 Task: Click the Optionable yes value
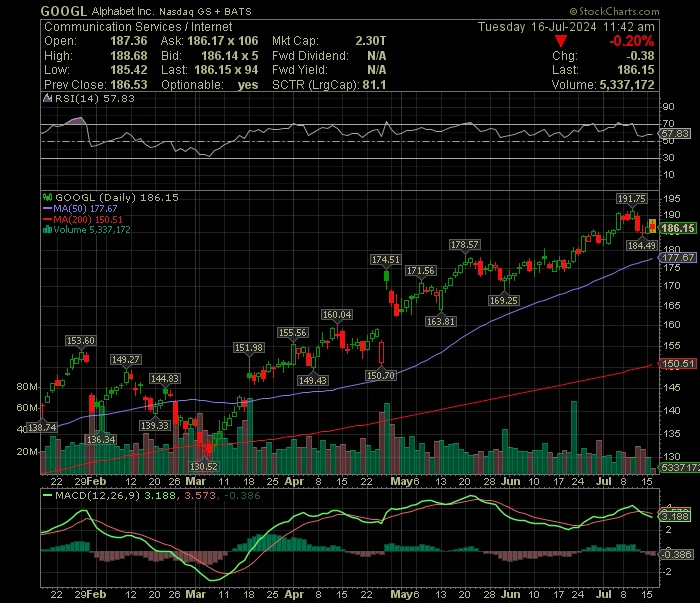[248, 85]
